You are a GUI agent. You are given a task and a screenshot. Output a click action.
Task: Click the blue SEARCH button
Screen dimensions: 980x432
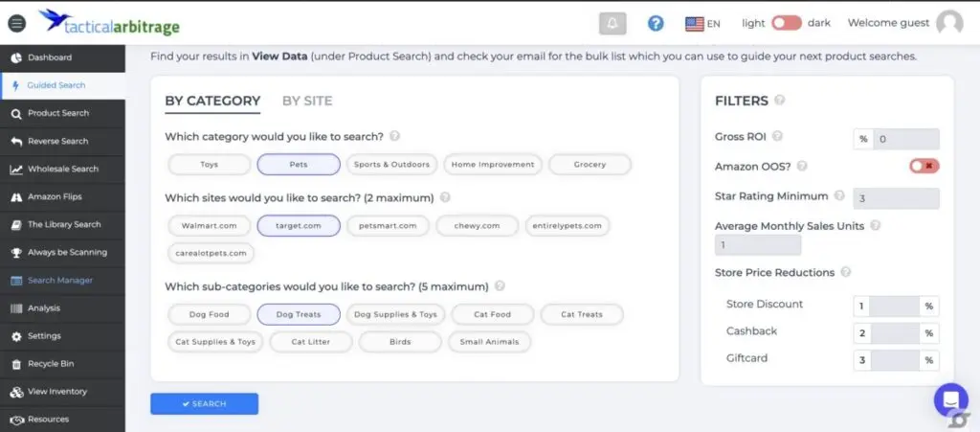tap(204, 404)
